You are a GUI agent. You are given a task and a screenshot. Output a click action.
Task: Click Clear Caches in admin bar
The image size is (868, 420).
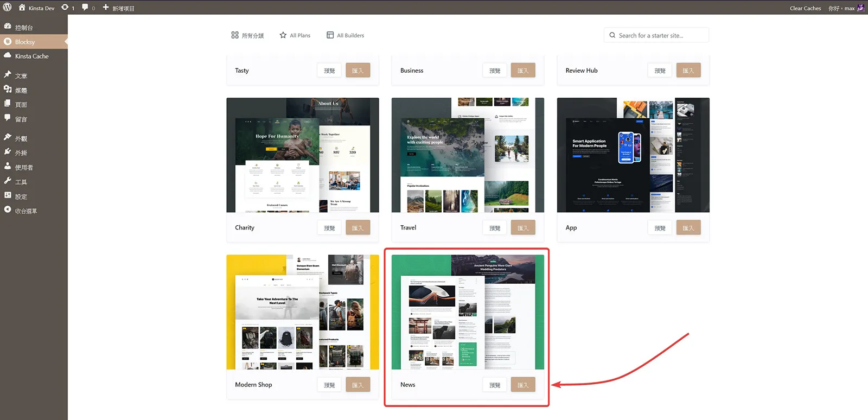[805, 8]
